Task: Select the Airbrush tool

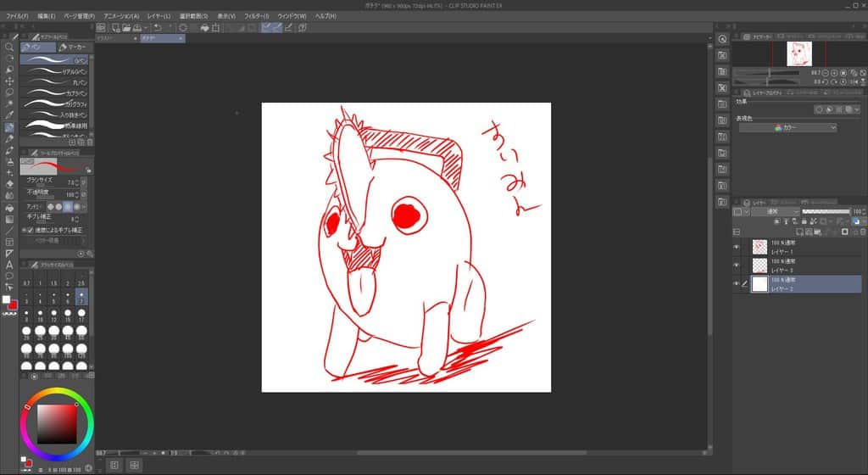Action: [x=8, y=162]
